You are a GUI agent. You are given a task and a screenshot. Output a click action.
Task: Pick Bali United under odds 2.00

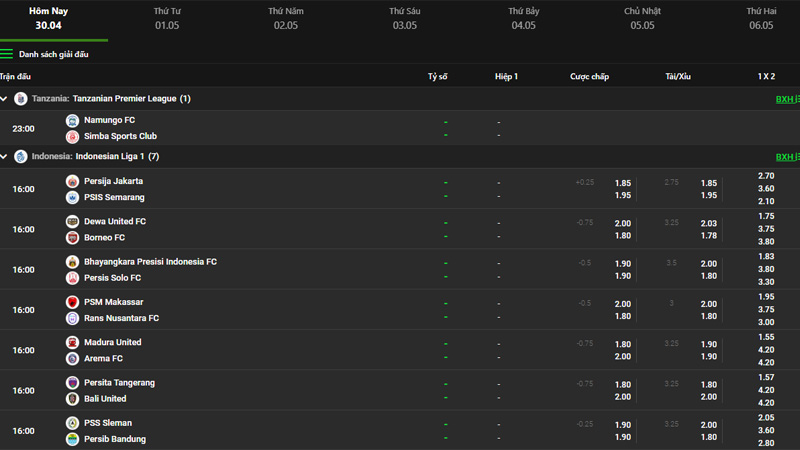coord(709,397)
